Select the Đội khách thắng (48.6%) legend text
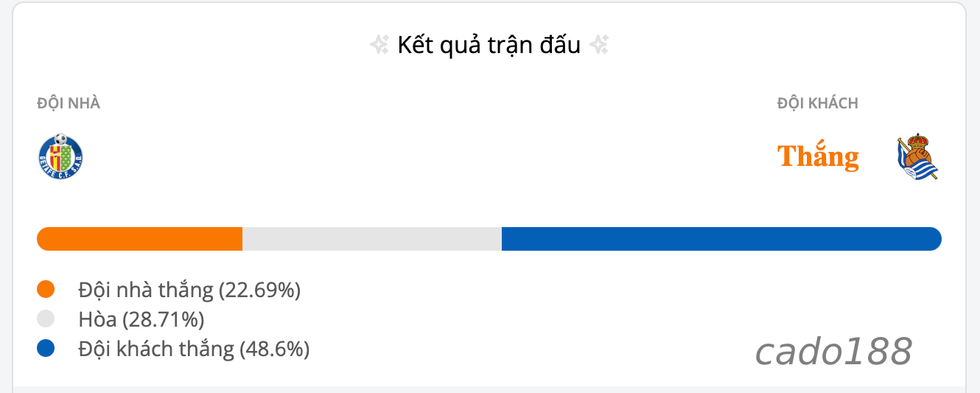 [194, 349]
